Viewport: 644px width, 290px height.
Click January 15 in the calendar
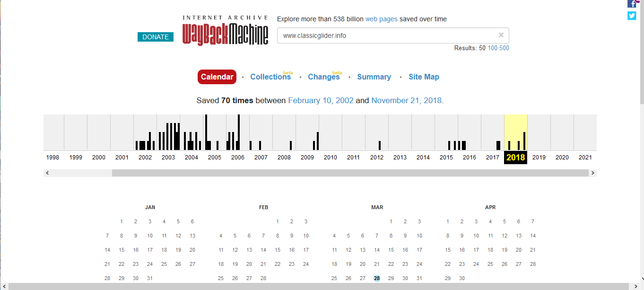[x=122, y=250]
